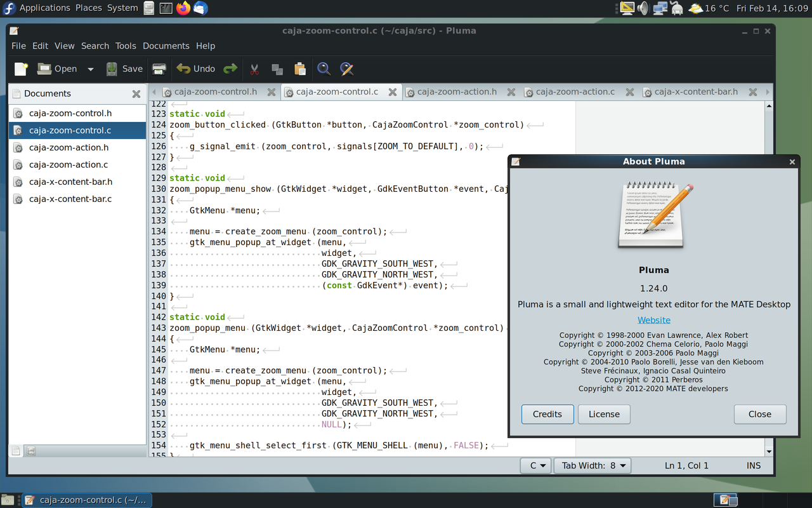Click the Print toolbar icon
The image size is (812, 508).
159,69
